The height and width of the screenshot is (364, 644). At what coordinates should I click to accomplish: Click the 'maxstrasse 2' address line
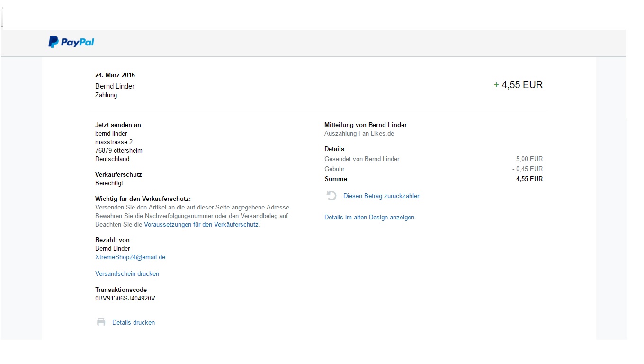[114, 142]
